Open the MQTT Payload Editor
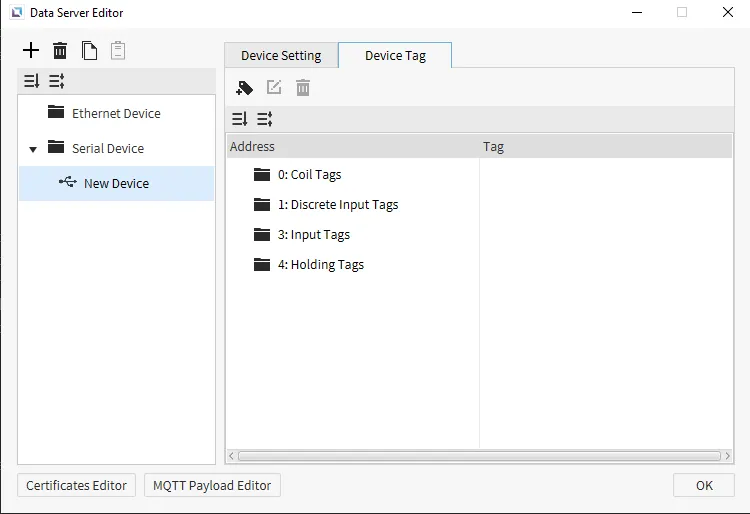This screenshot has width=750, height=514. pyautogui.click(x=212, y=486)
